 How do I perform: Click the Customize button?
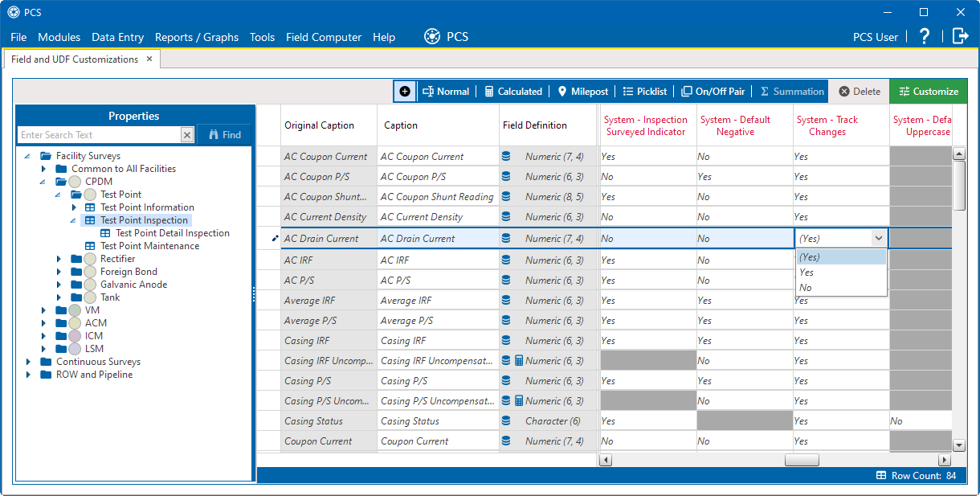928,91
